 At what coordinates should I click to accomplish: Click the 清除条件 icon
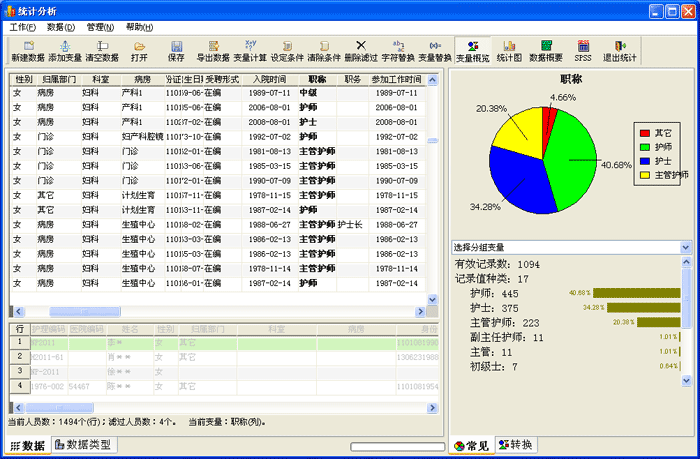324,51
